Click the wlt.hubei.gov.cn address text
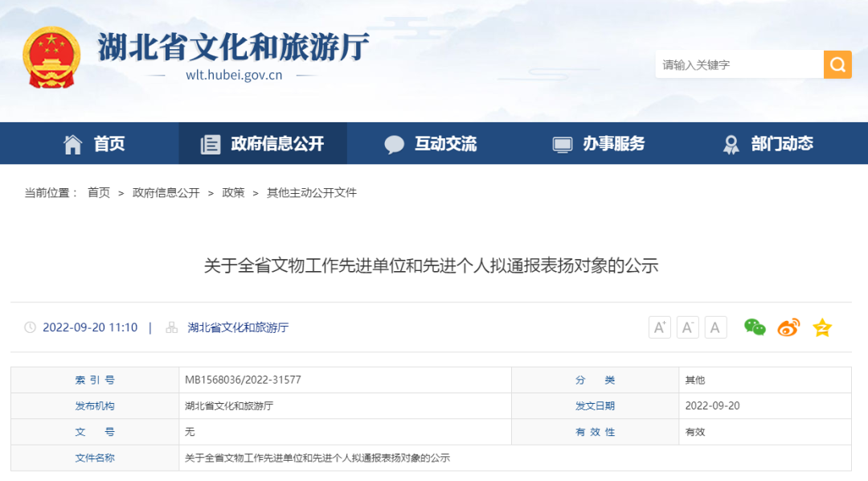This screenshot has width=868, height=481. pos(234,75)
